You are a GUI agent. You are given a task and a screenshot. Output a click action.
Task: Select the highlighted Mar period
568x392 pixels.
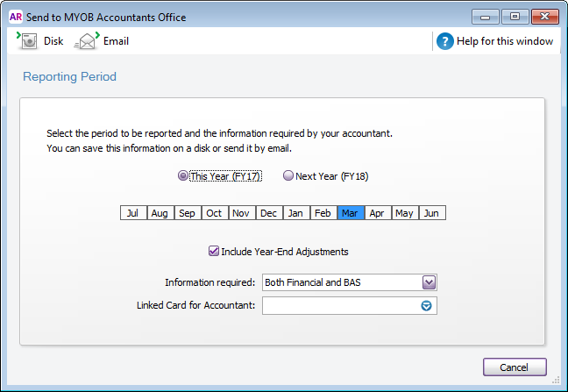pyautogui.click(x=350, y=213)
